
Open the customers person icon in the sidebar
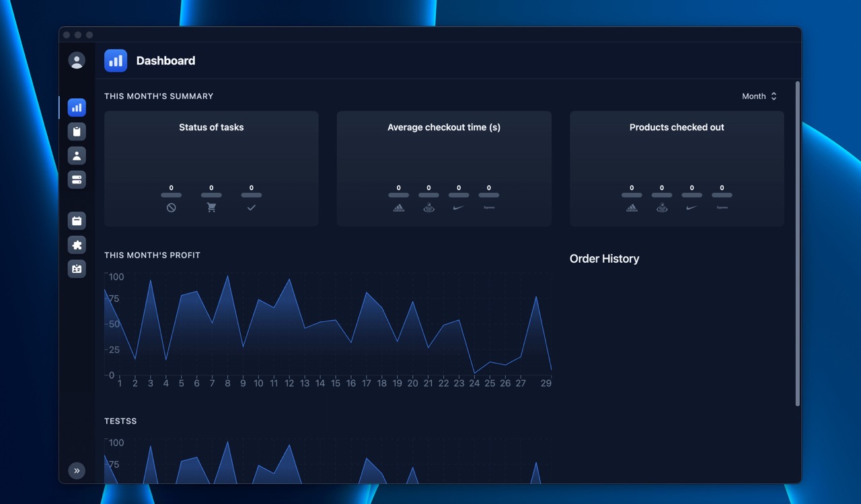coord(77,155)
